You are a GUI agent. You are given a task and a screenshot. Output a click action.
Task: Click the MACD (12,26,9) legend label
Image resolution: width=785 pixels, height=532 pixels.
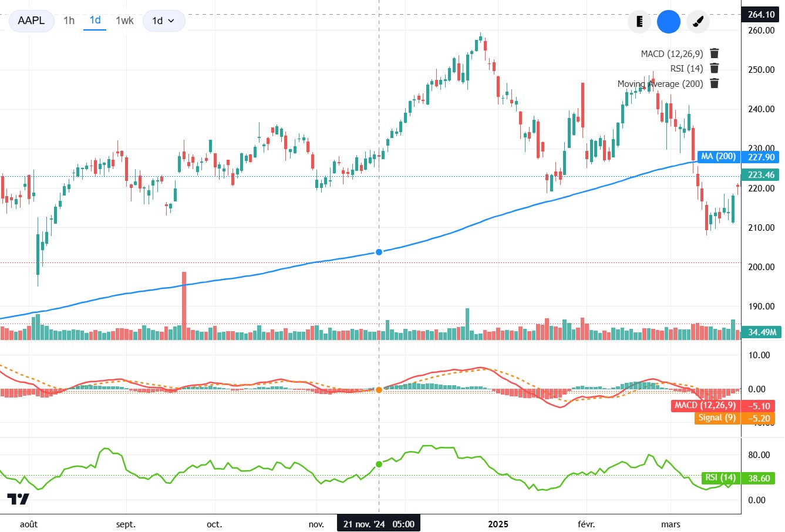[x=672, y=53]
